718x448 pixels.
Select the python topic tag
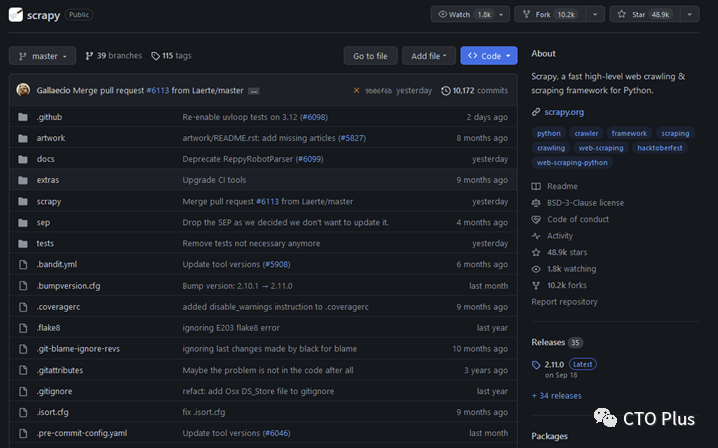549,133
